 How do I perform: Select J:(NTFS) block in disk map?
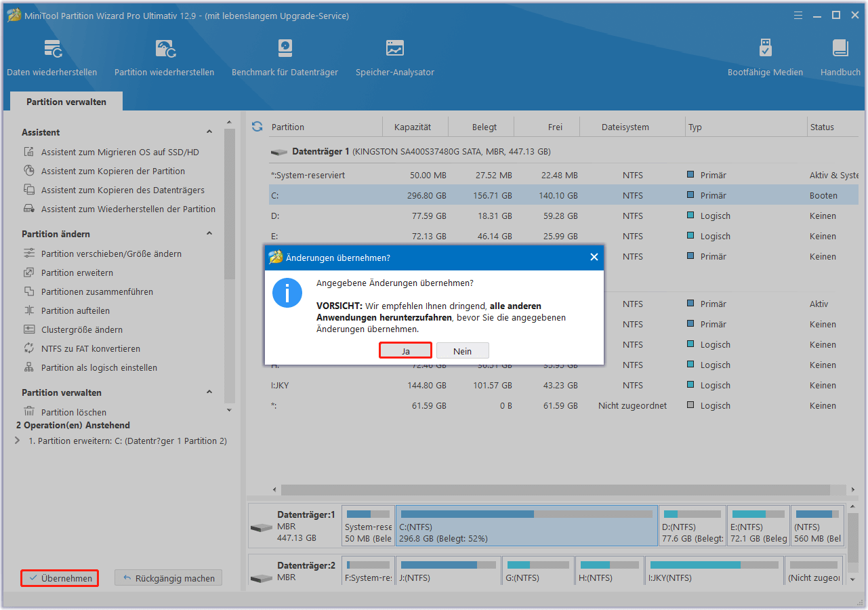point(449,571)
